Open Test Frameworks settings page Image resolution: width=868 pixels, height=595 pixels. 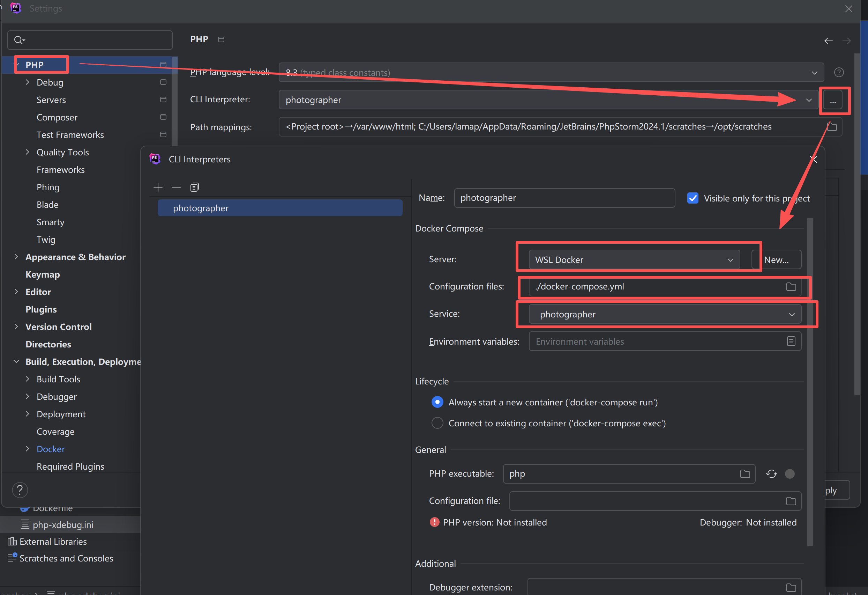70,135
